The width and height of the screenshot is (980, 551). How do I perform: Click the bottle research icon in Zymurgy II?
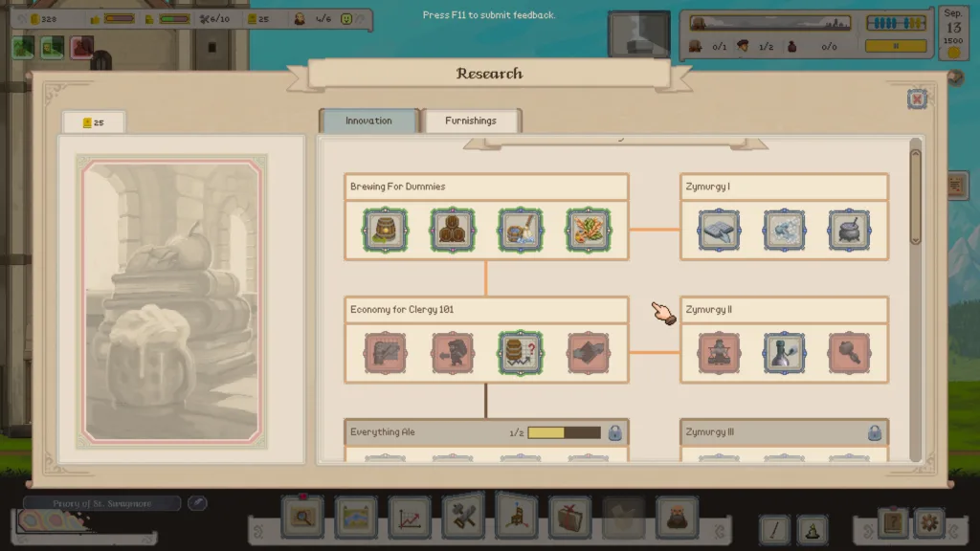784,353
